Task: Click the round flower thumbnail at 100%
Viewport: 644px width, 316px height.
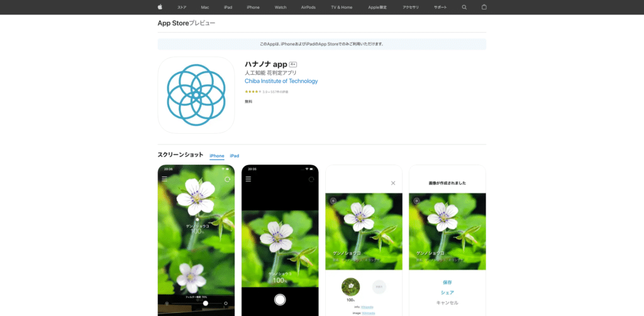Action: tap(350, 287)
